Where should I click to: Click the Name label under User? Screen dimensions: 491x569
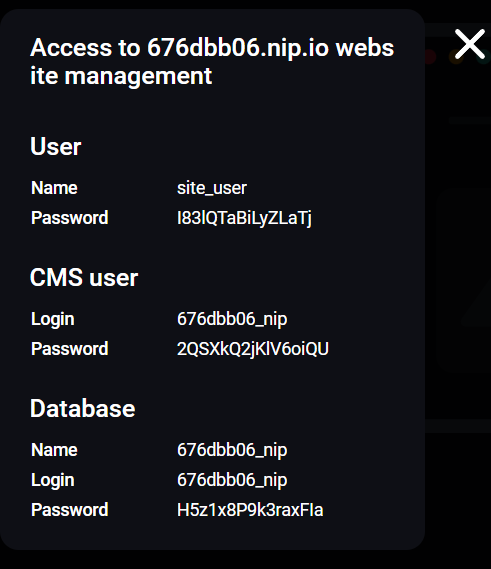click(54, 188)
